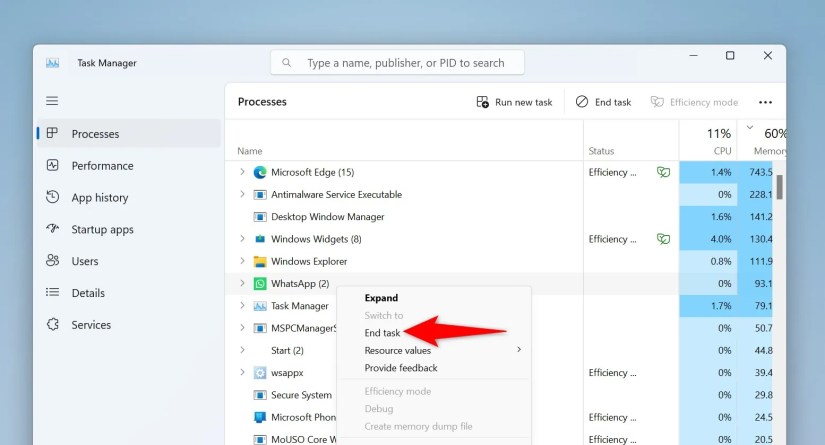Maximize the Task Manager window

730,55
